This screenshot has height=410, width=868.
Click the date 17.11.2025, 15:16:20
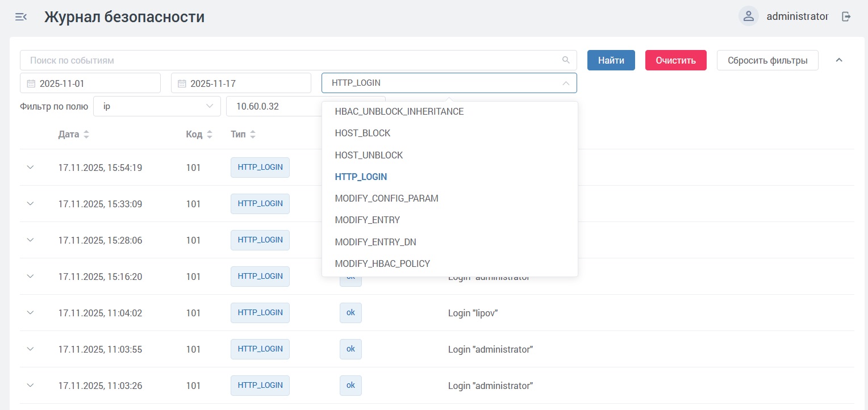click(100, 277)
